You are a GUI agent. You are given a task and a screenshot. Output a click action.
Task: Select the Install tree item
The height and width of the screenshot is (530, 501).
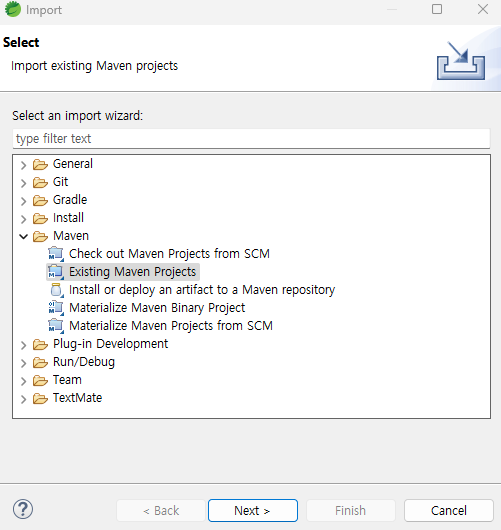pos(68,218)
